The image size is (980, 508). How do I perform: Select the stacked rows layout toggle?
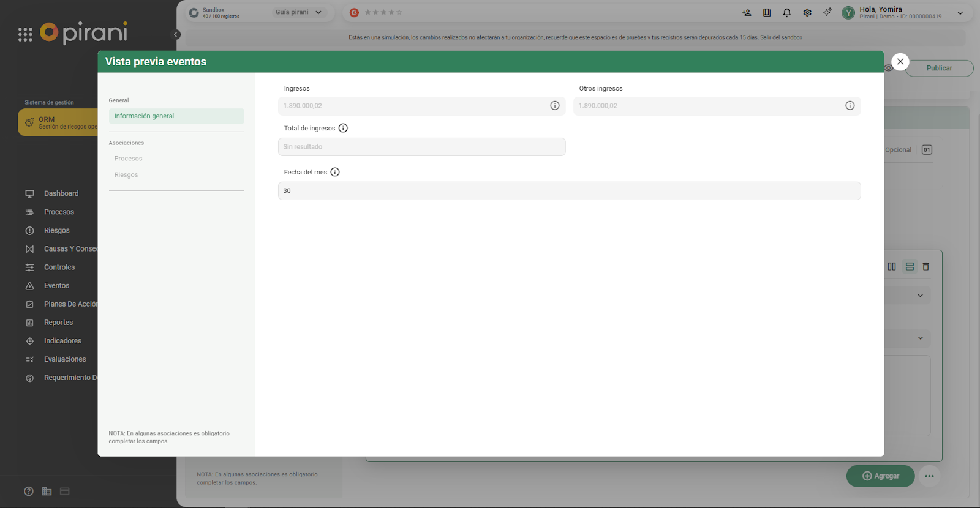(910, 267)
